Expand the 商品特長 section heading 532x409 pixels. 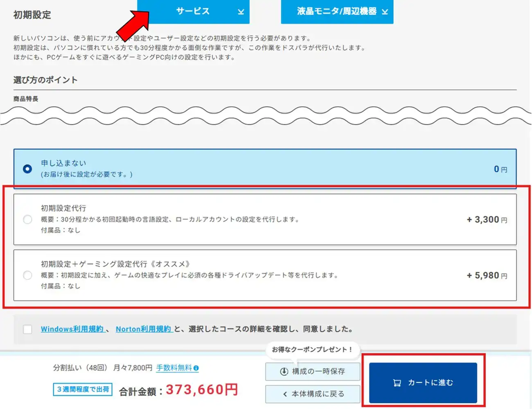(x=26, y=99)
